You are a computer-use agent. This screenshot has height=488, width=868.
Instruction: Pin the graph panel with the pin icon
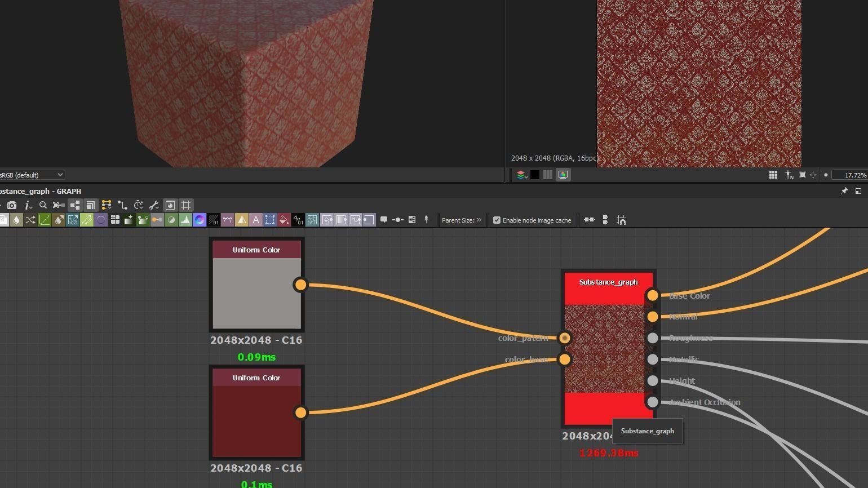844,192
